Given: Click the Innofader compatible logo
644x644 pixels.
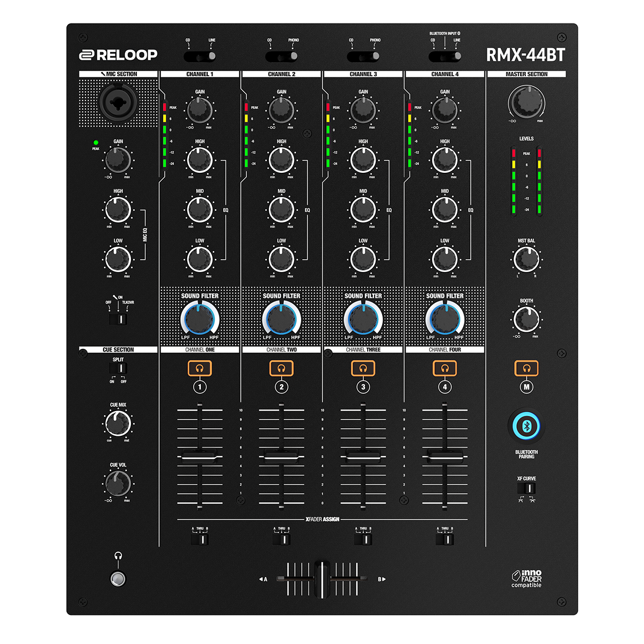Looking at the screenshot, I should (526, 579).
